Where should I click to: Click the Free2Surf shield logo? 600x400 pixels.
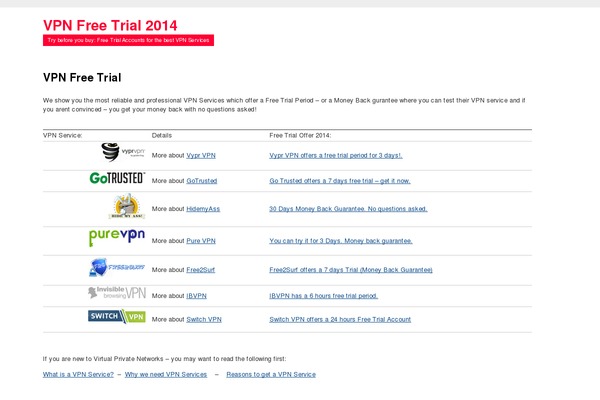117,267
